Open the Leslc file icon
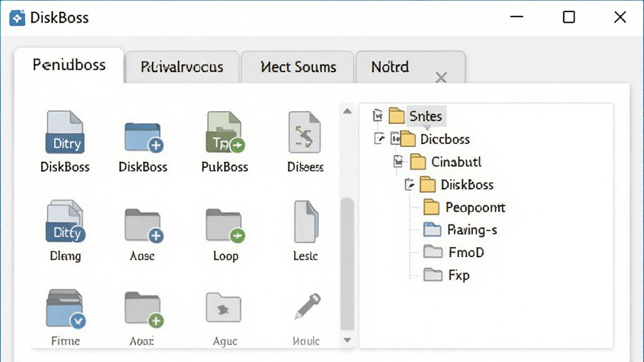 306,222
